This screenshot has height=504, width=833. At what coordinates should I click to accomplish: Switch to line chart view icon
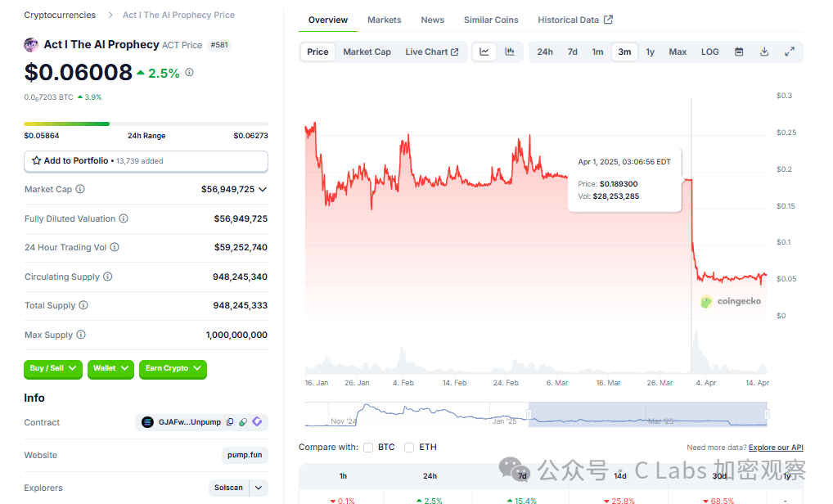pos(484,52)
